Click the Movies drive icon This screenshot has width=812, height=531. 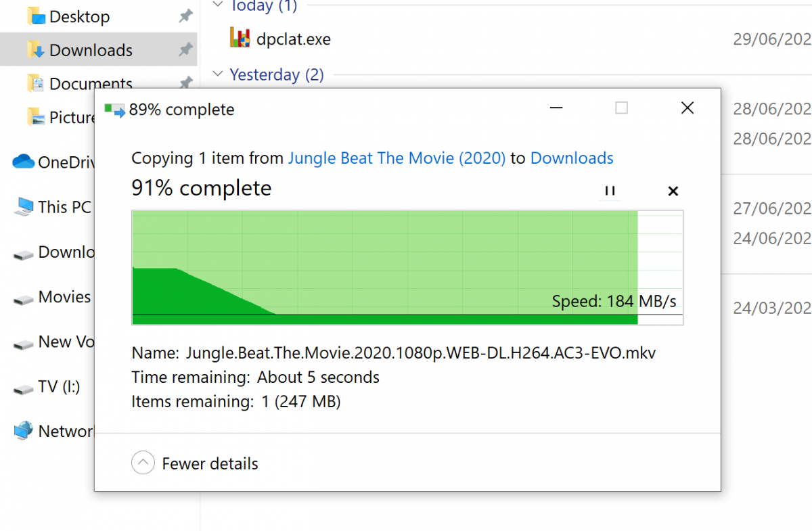(23, 298)
